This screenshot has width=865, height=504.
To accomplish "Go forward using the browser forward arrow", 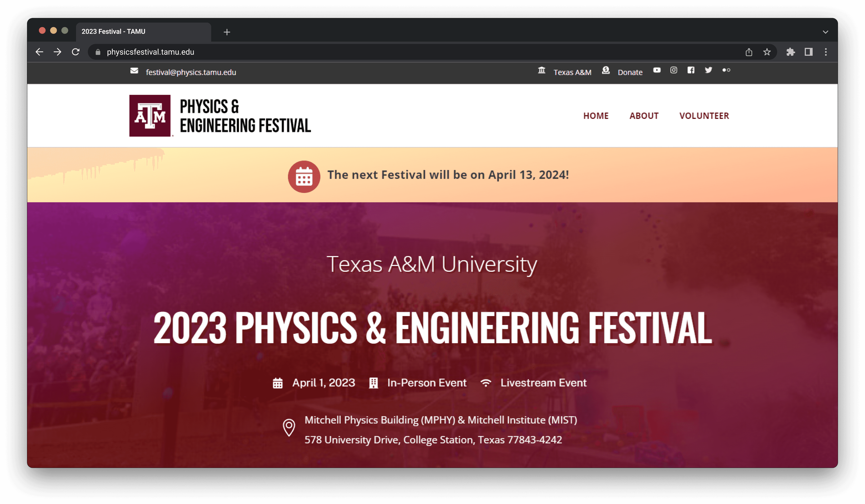I will [58, 52].
